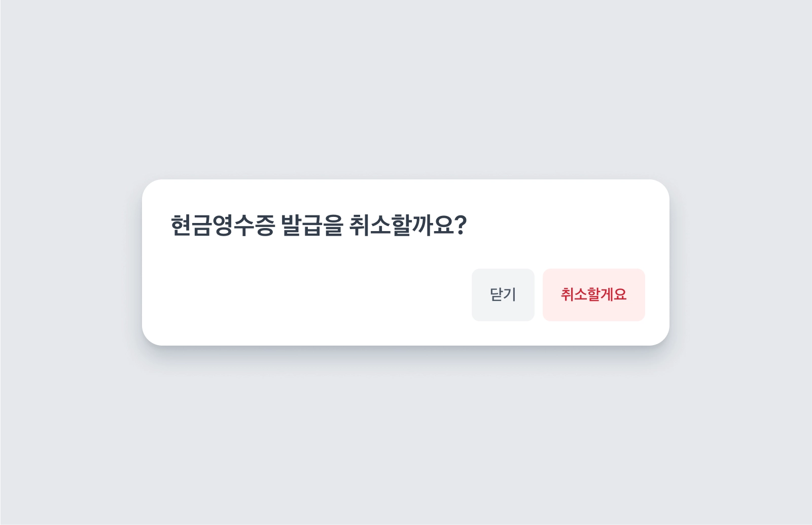The image size is (812, 525).
Task: Choose the pink 취소할게요 option in dialog
Action: point(593,295)
